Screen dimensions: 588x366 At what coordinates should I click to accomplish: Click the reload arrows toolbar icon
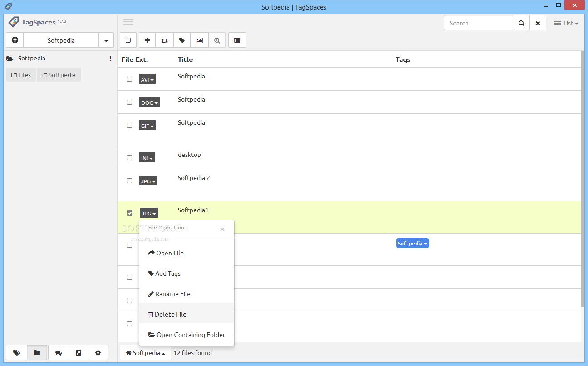click(x=164, y=40)
